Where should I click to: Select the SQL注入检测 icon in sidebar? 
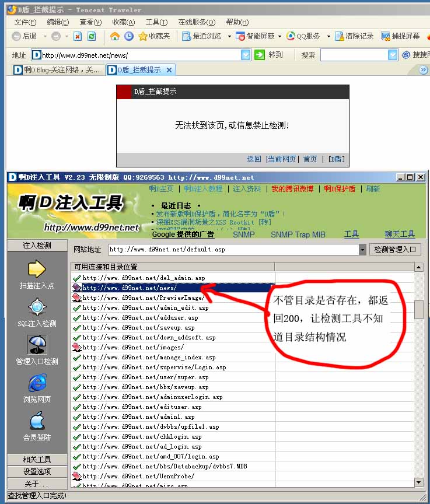[37, 307]
